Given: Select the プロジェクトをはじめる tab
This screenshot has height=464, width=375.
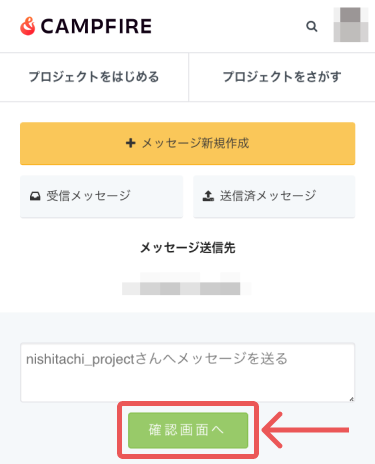Looking at the screenshot, I should [94, 77].
